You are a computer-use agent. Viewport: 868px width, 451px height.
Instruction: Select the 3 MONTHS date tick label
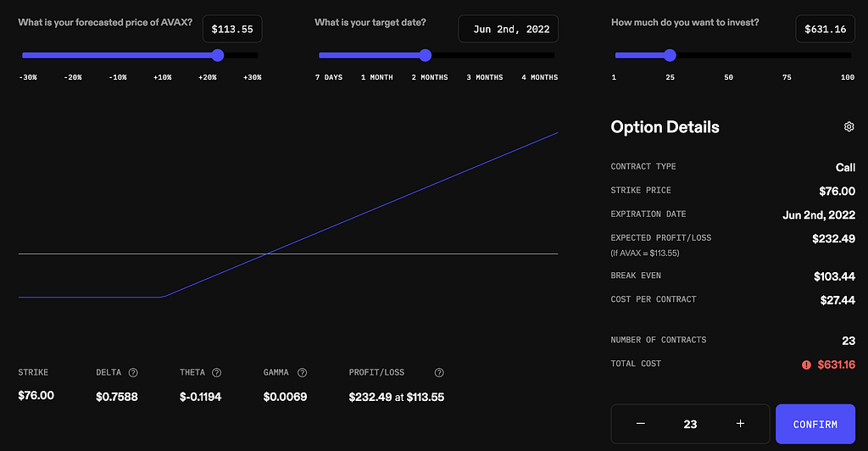(484, 77)
